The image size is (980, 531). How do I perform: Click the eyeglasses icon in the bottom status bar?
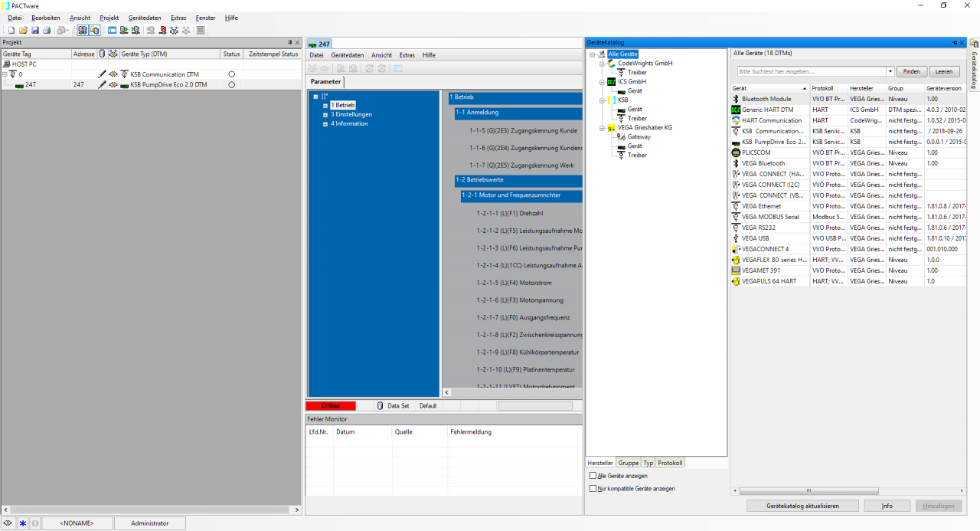[x=7, y=523]
